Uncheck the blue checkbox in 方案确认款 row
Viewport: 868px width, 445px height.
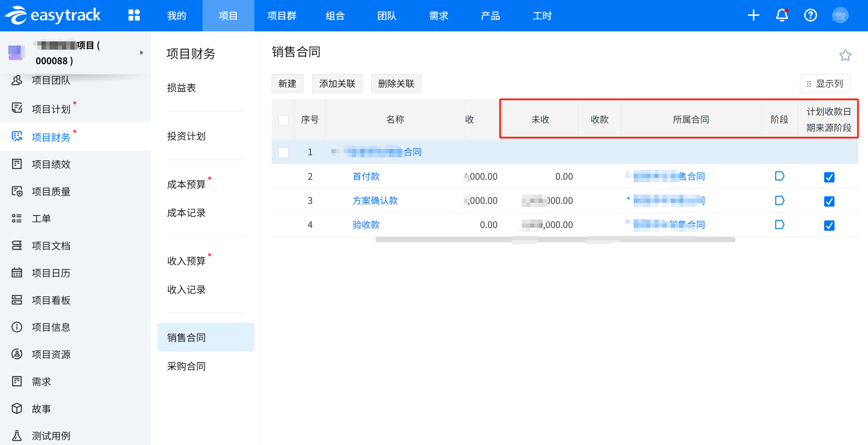(829, 201)
